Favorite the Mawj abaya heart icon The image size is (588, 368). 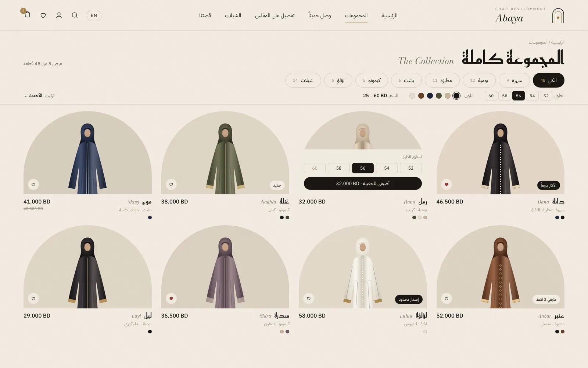coord(33,184)
